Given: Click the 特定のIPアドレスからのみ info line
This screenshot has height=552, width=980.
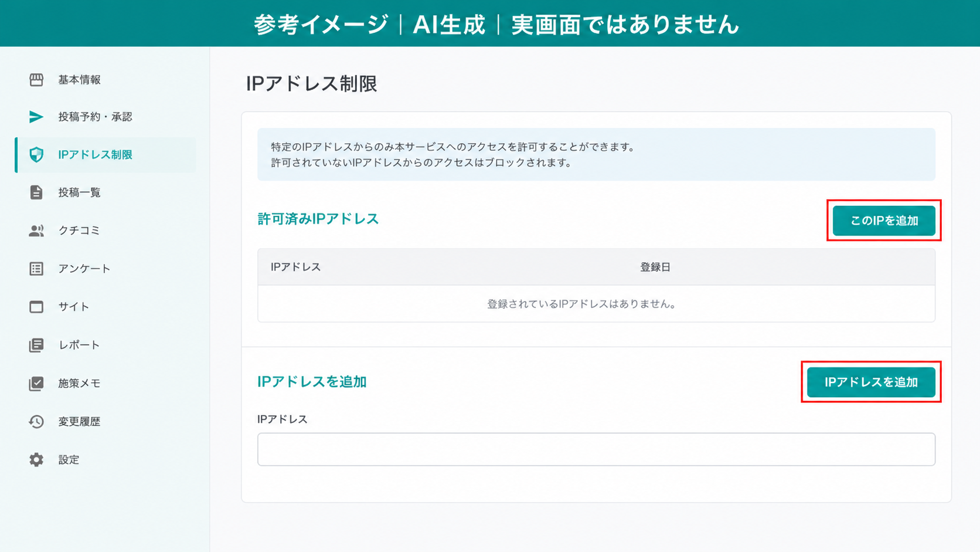Looking at the screenshot, I should (454, 147).
